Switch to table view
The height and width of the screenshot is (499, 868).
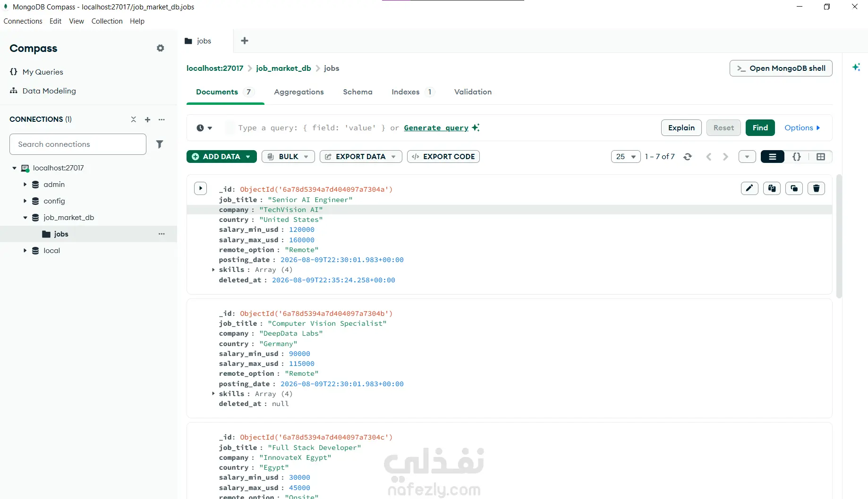[x=821, y=157]
